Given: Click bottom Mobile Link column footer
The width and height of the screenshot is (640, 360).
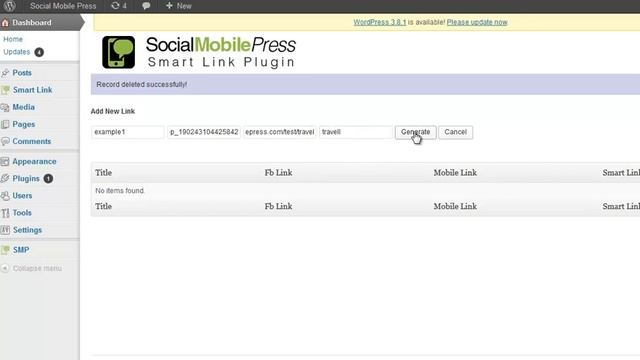Looking at the screenshot, I should click(x=455, y=206).
